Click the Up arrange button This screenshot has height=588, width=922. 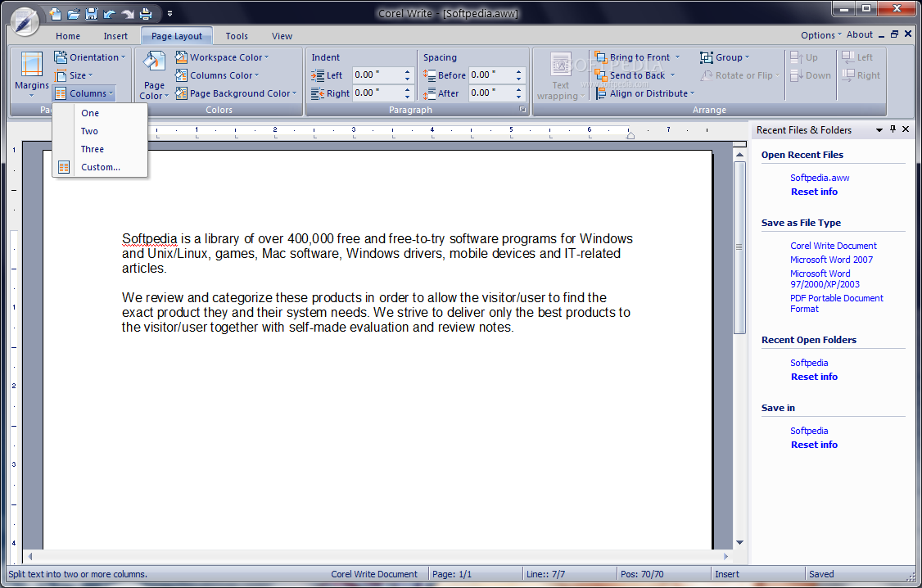pyautogui.click(x=804, y=57)
